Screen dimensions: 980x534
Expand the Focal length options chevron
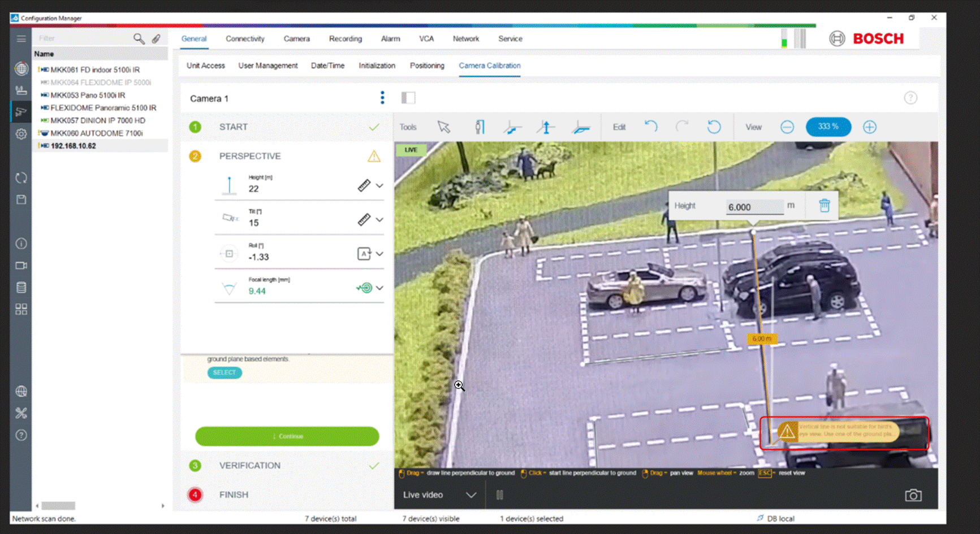click(x=379, y=288)
